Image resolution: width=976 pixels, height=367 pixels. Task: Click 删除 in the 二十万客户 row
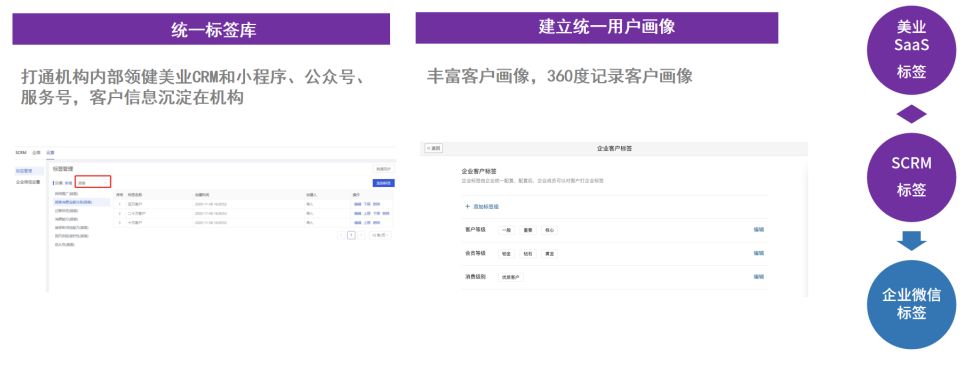pyautogui.click(x=386, y=213)
